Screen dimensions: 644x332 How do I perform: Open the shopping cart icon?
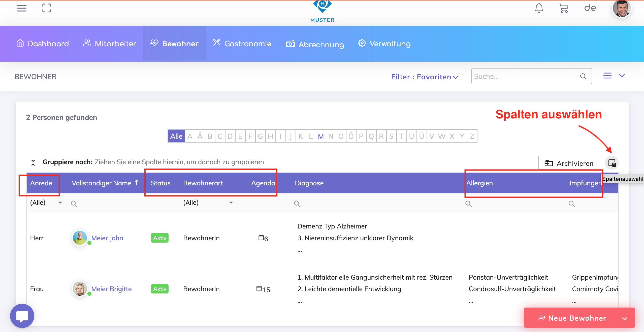click(x=564, y=8)
